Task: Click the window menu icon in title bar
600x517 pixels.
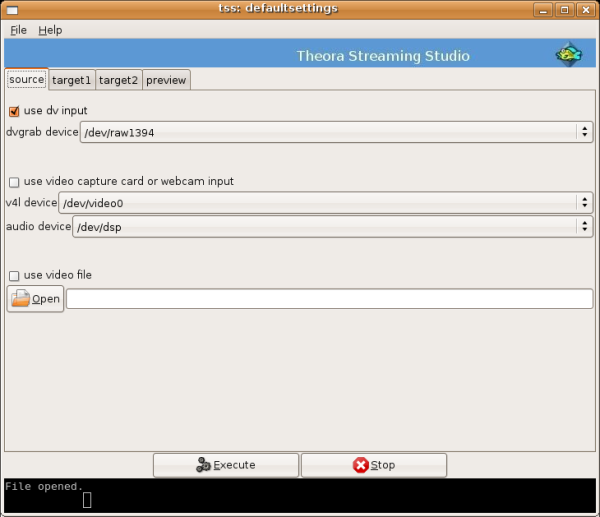Action: click(11, 9)
